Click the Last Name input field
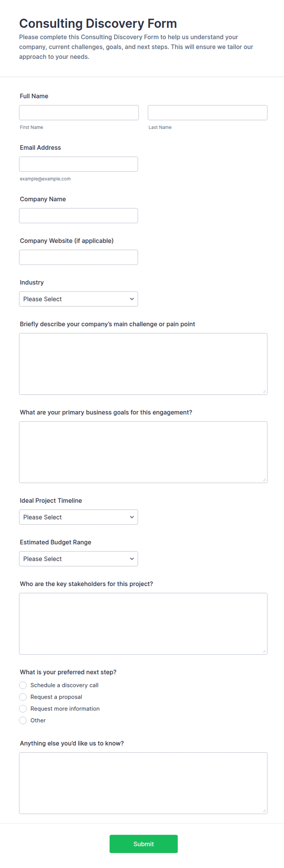This screenshot has height=868, width=284. click(x=208, y=112)
